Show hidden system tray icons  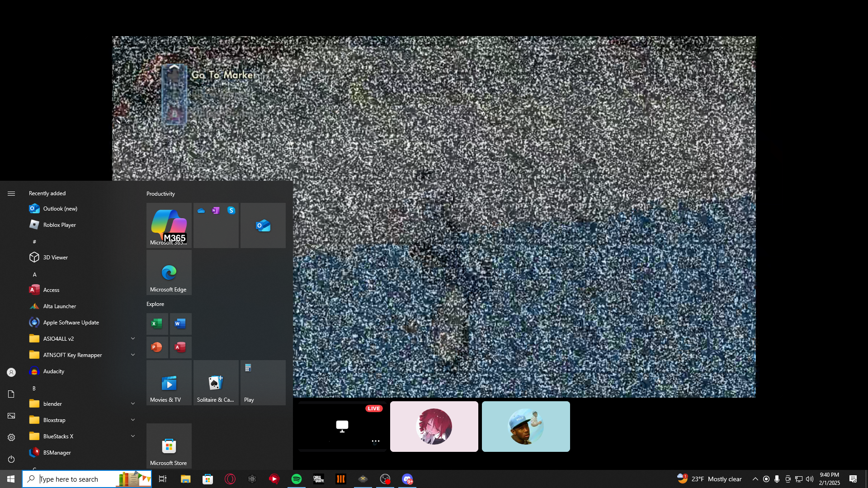[755, 479]
